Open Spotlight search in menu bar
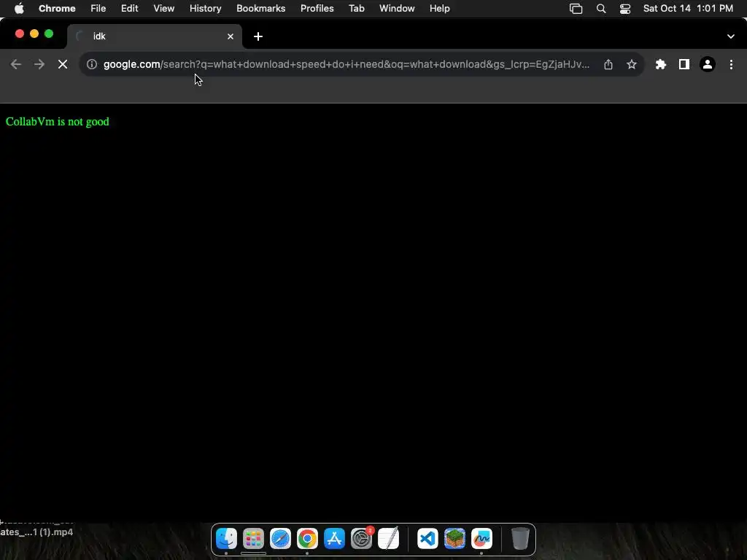 [x=601, y=9]
